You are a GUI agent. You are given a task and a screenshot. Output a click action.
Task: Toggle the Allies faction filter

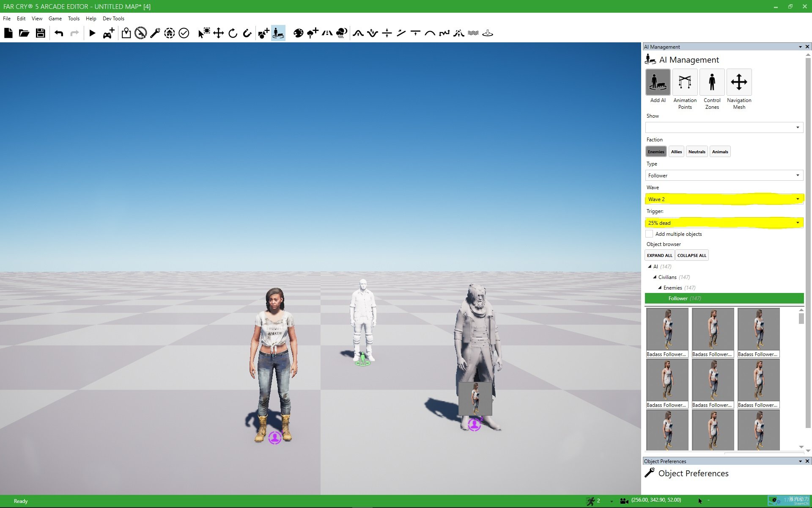tap(676, 151)
